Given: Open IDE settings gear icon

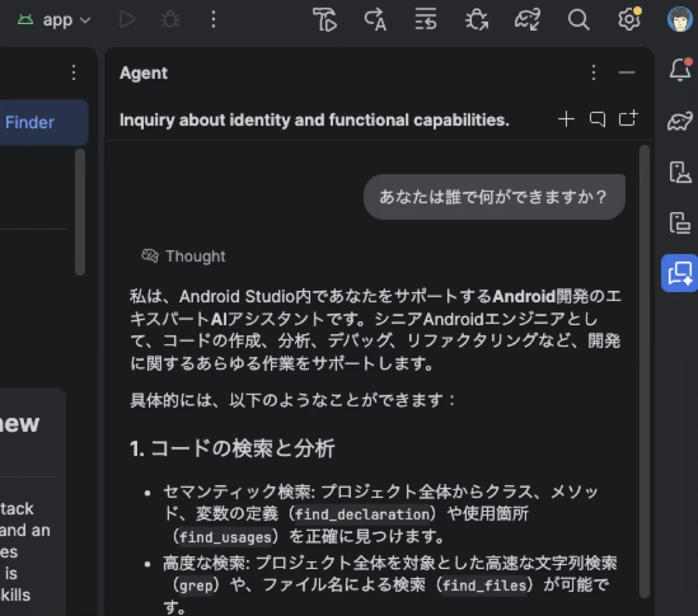Looking at the screenshot, I should click(x=629, y=19).
